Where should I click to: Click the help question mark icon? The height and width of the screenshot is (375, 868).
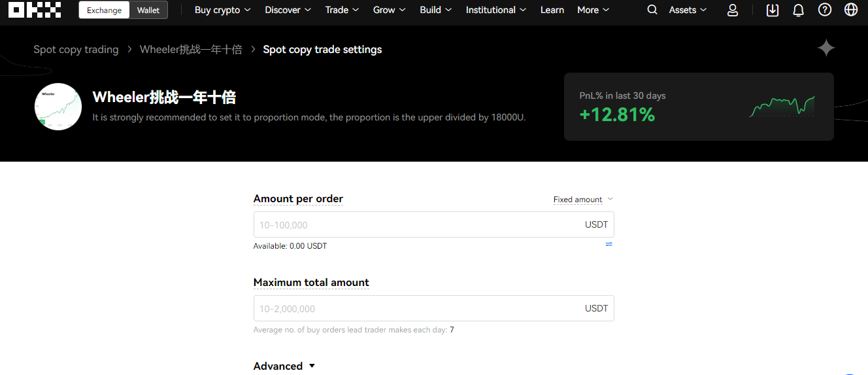[825, 10]
